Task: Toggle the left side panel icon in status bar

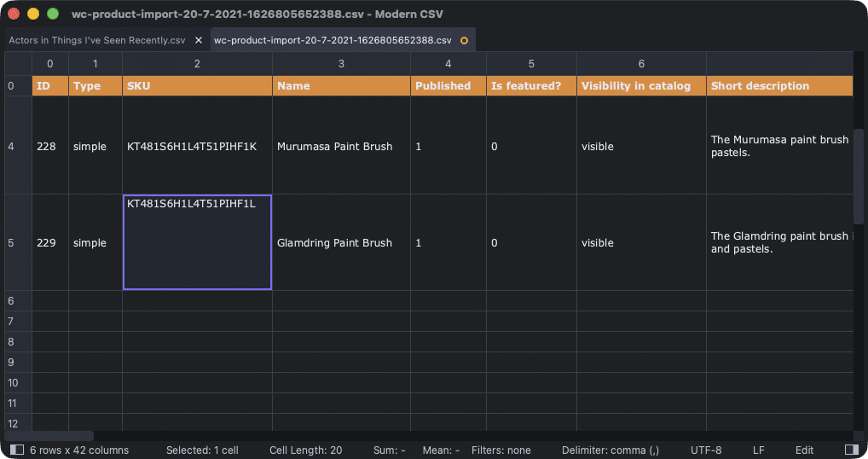Action: click(17, 450)
